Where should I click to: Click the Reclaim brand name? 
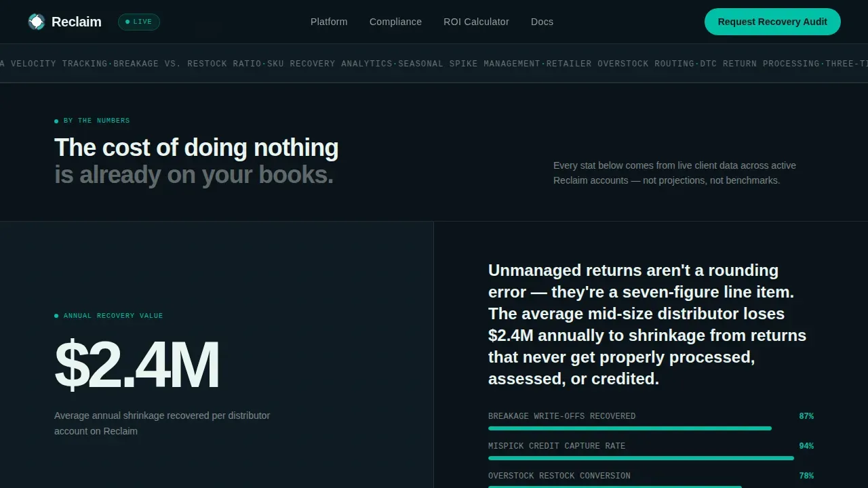[x=77, y=22]
